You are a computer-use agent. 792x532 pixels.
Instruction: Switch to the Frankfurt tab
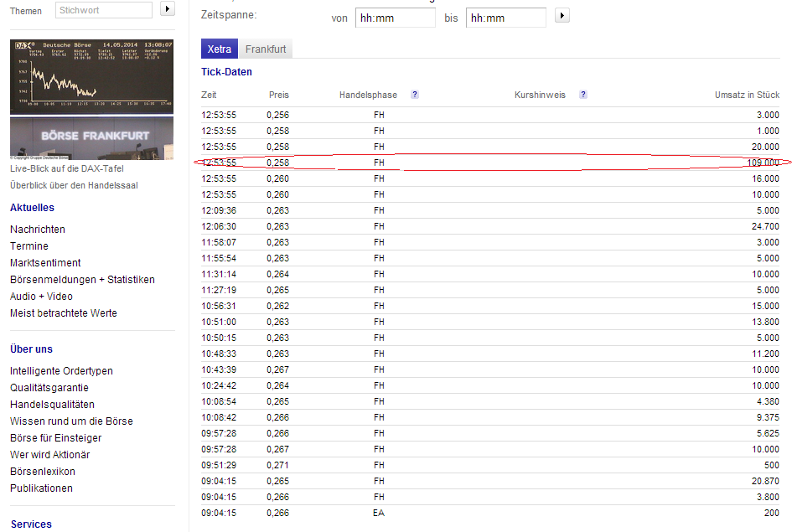tap(266, 49)
